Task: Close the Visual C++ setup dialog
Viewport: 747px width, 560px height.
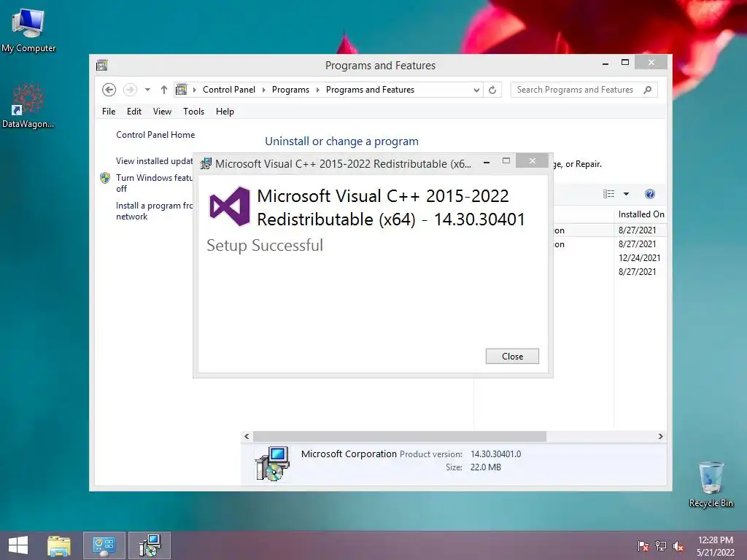Action: (512, 356)
